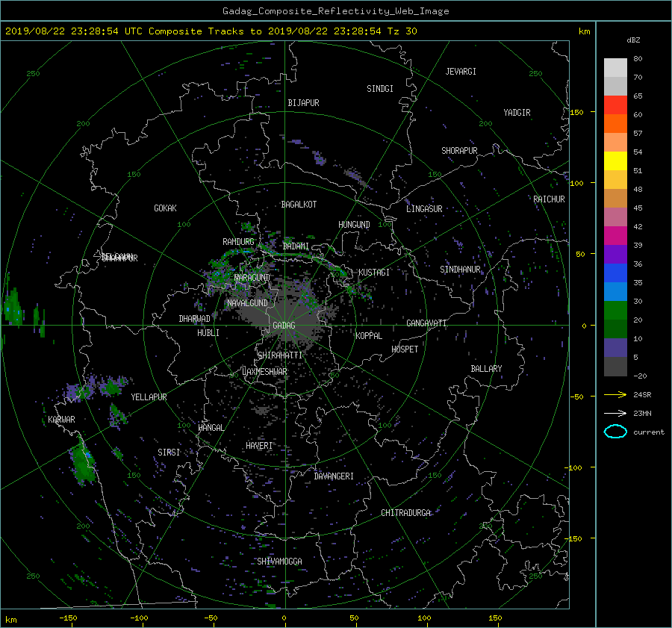The image size is (672, 628).
Task: Click the CHITRADURGA label
Action: pyautogui.click(x=405, y=513)
